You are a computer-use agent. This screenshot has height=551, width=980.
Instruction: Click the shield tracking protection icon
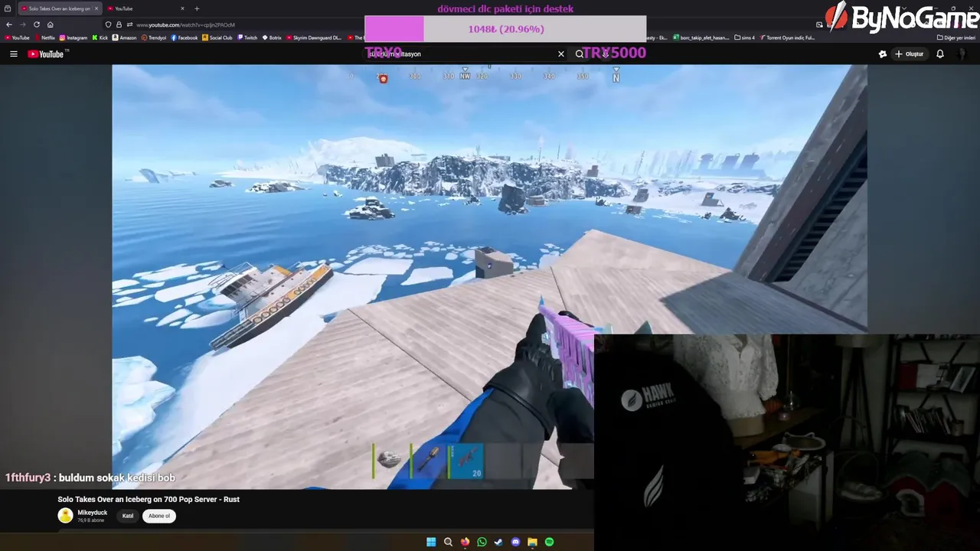coord(108,24)
